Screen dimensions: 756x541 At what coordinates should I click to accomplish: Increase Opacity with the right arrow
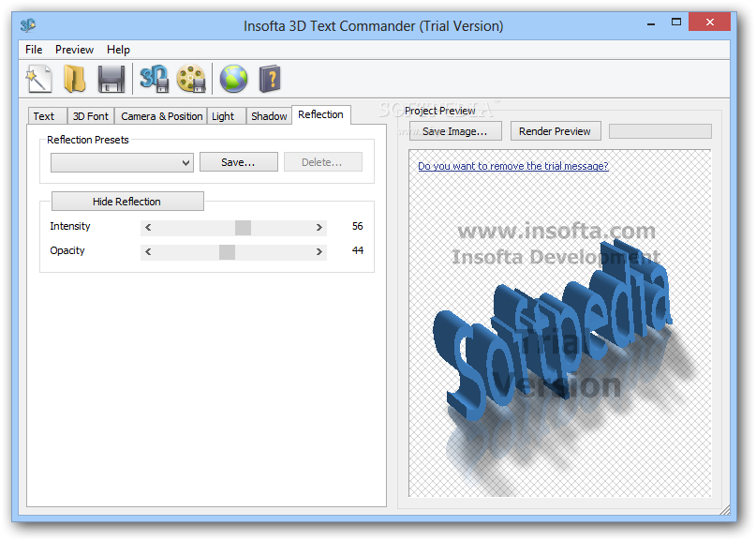point(319,251)
